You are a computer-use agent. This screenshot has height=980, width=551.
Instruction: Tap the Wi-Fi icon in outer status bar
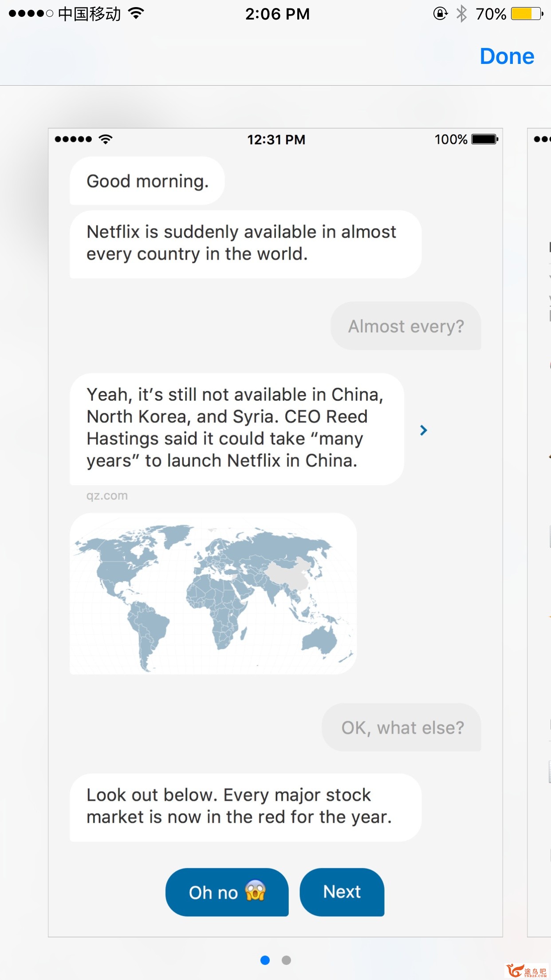click(136, 14)
